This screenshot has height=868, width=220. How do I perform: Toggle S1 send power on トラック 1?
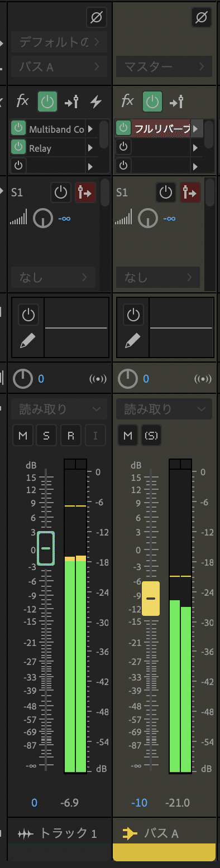coord(60,193)
